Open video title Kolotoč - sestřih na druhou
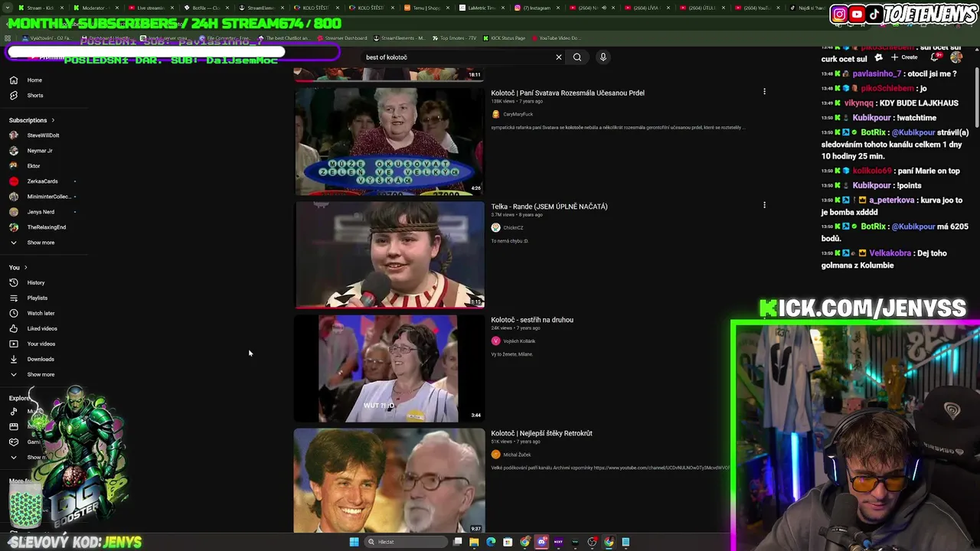Image resolution: width=980 pixels, height=551 pixels. (x=532, y=320)
